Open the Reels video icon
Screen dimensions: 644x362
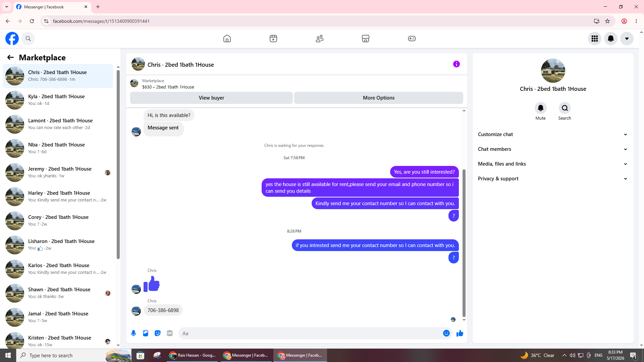(273, 39)
